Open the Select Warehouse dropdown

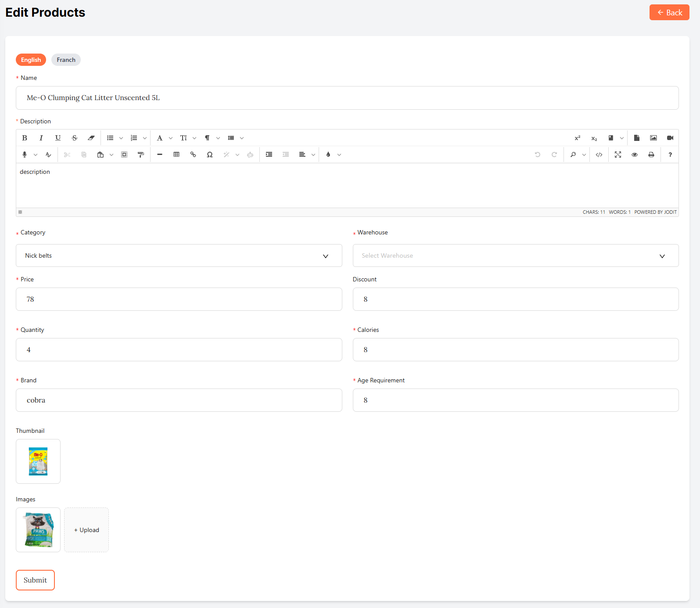[x=515, y=255]
